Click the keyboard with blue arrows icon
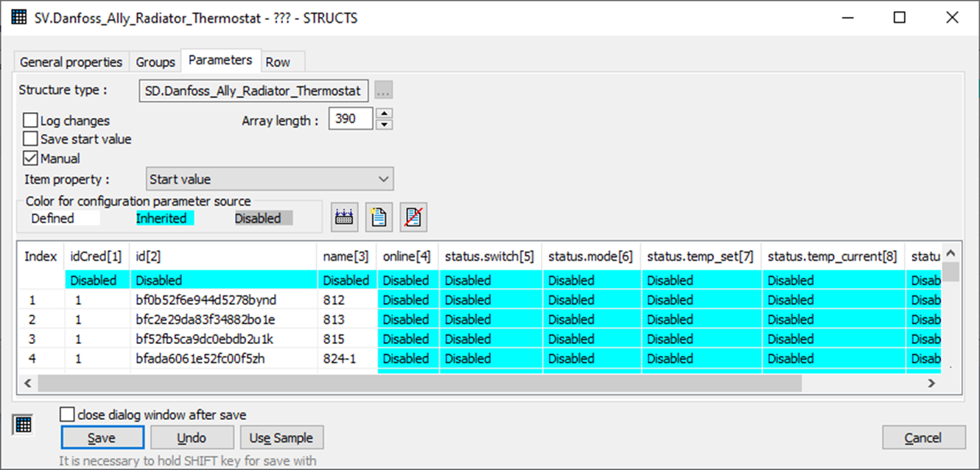980x470 pixels. 343,217
